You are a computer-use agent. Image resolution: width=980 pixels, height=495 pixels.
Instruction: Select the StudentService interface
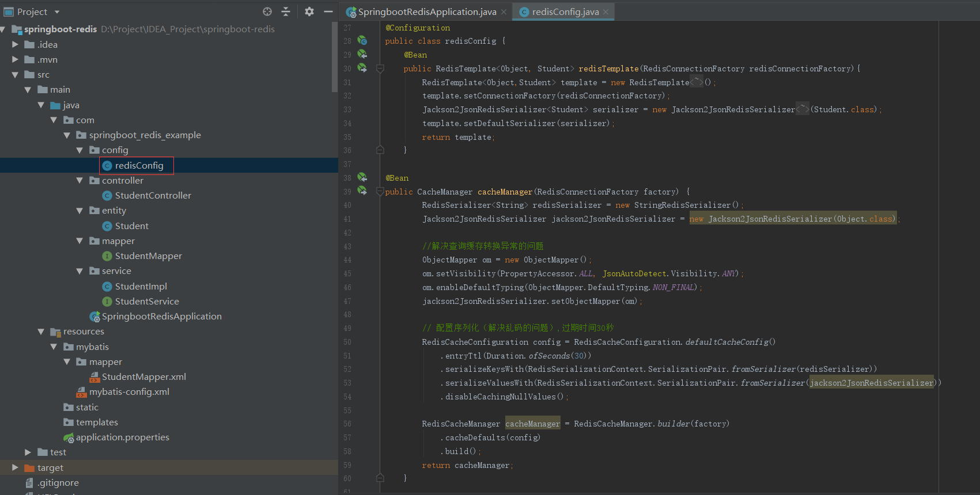pyautogui.click(x=147, y=301)
